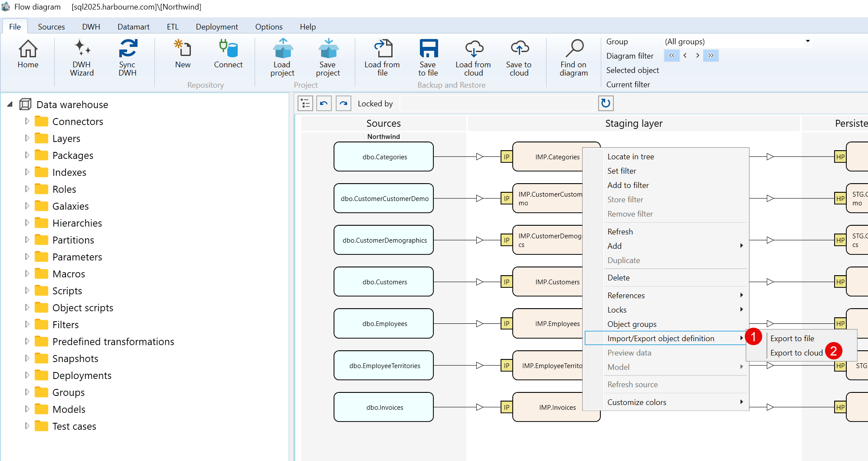
Task: Click HP badge next to IMP.Customers row
Action: (x=840, y=282)
